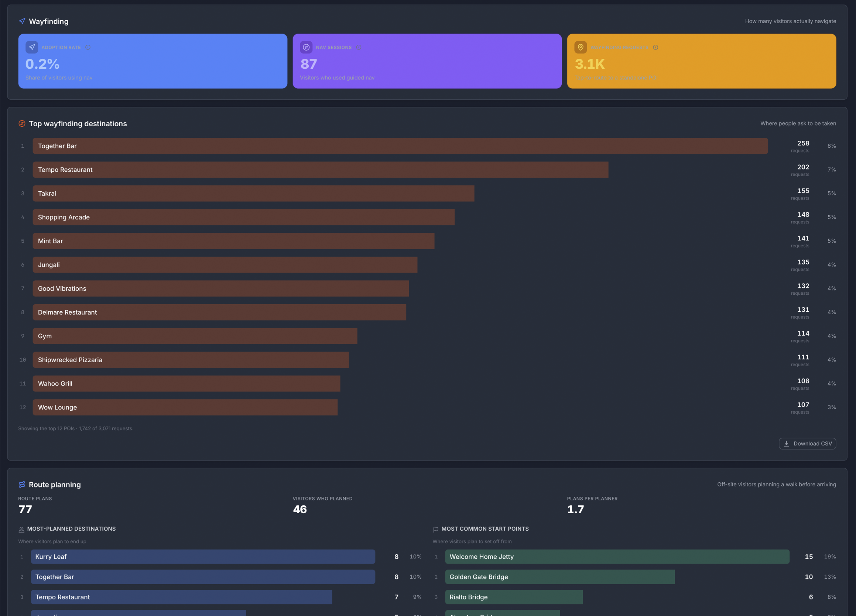Image resolution: width=856 pixels, height=616 pixels.
Task: Click the Most common start points flag icon
Action: tap(435, 530)
